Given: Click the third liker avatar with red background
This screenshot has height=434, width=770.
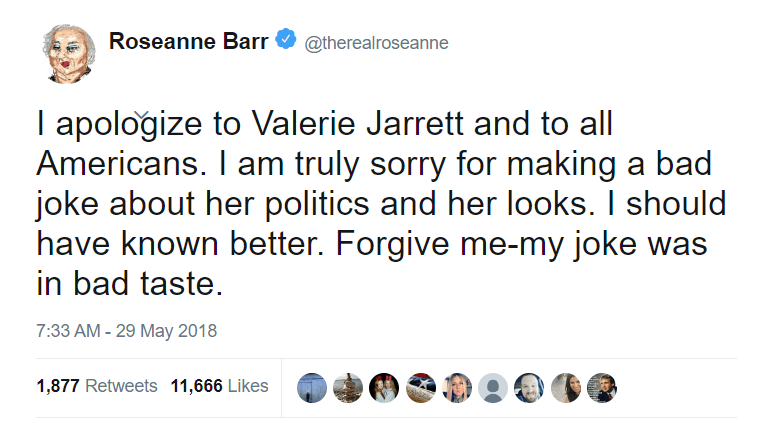Looking at the screenshot, I should 384,387.
